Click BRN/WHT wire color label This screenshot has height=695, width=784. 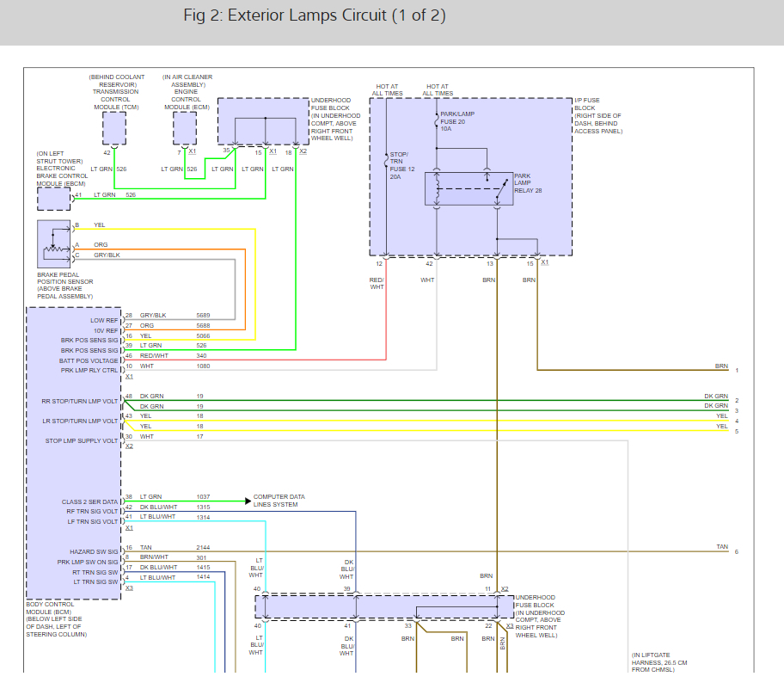(154, 557)
